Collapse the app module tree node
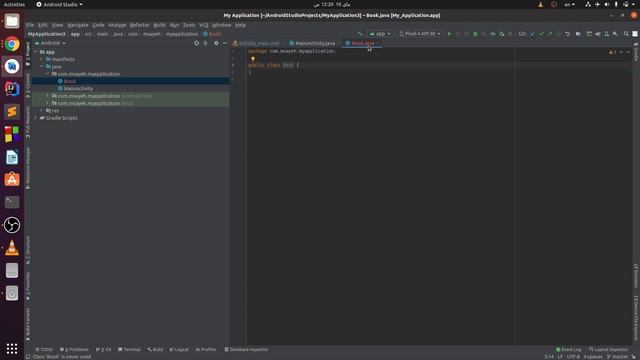Viewport: 640px width, 360px height. (36, 52)
